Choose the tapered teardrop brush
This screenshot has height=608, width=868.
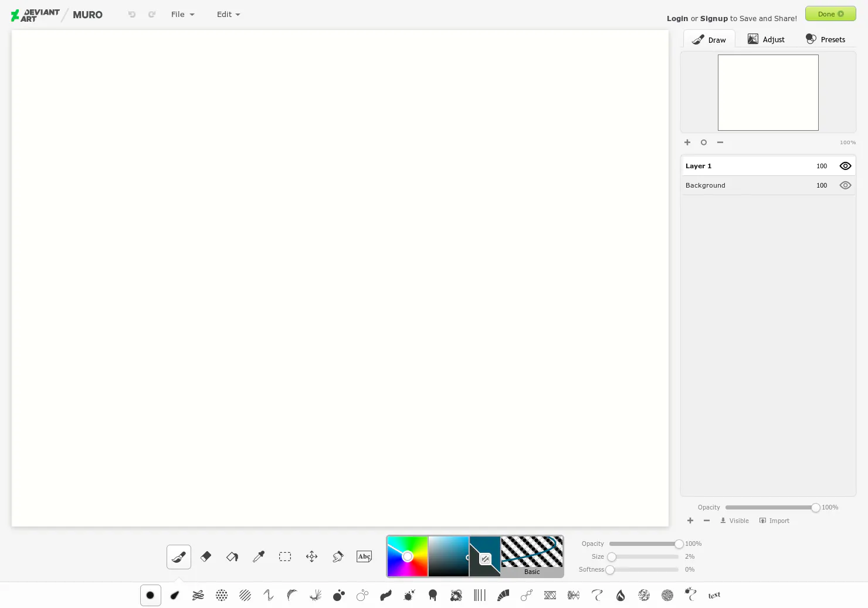175,595
